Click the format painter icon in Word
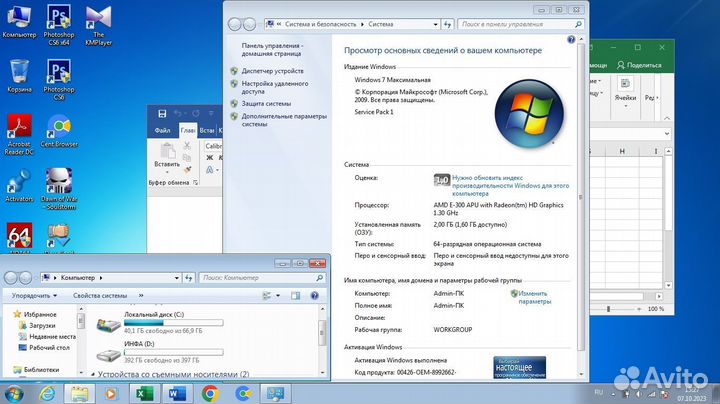Image resolution: width=720 pixels, height=404 pixels. [x=187, y=170]
